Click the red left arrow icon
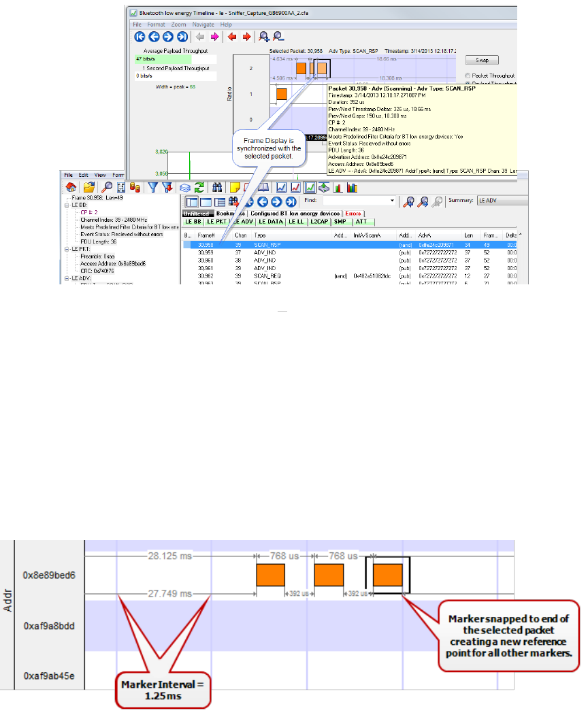 233,37
